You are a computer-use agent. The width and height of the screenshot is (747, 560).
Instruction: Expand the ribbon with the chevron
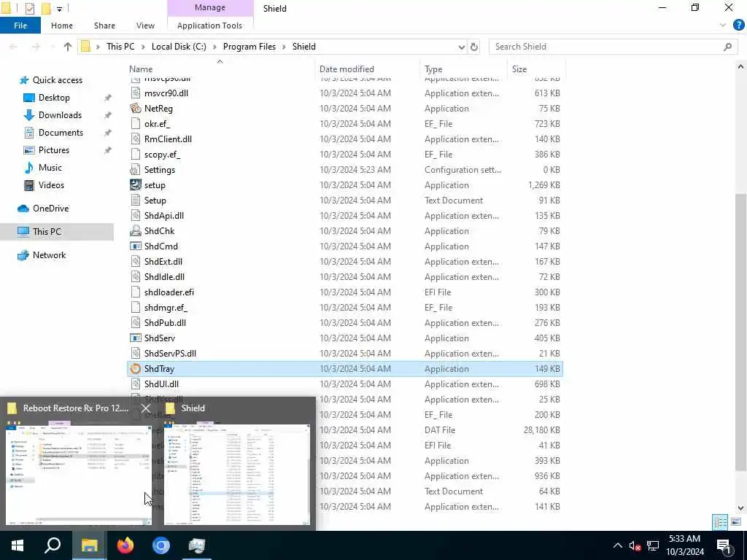pos(723,26)
